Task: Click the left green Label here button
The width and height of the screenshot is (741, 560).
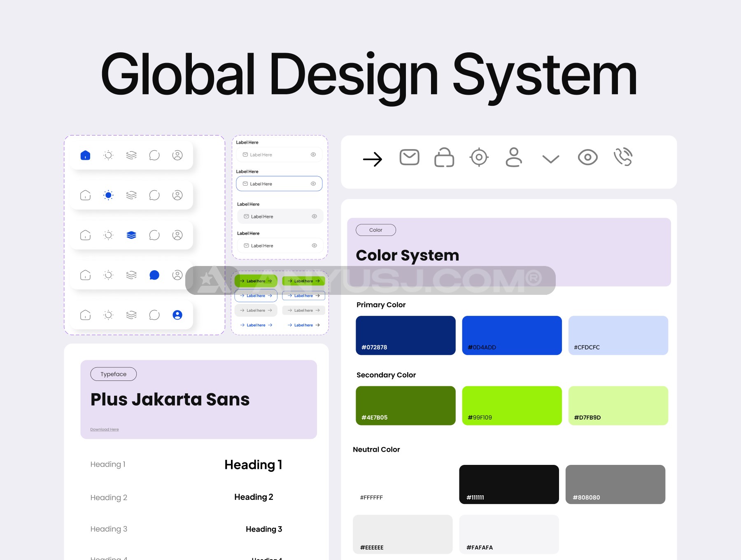Action: click(x=256, y=281)
